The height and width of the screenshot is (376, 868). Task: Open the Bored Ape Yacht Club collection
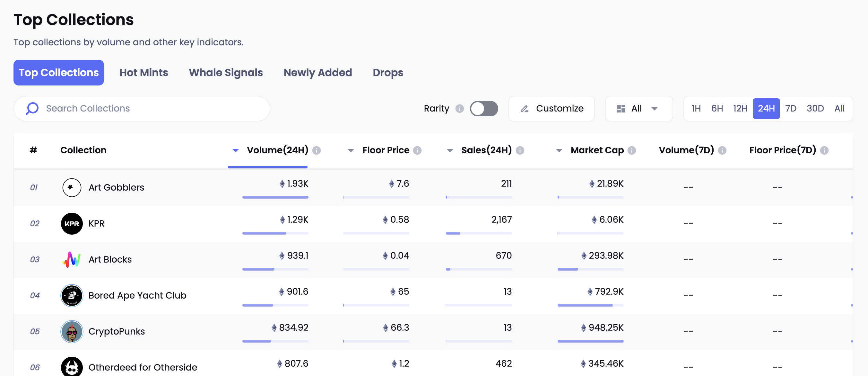click(x=137, y=295)
